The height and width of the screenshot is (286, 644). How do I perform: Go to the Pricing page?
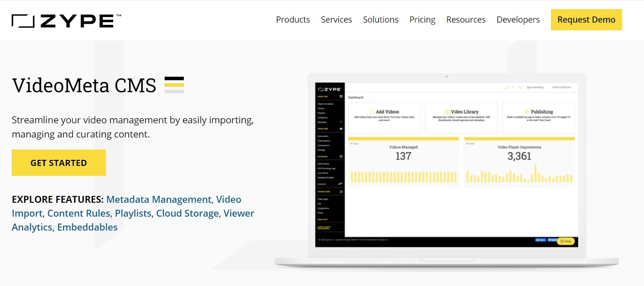tap(422, 20)
